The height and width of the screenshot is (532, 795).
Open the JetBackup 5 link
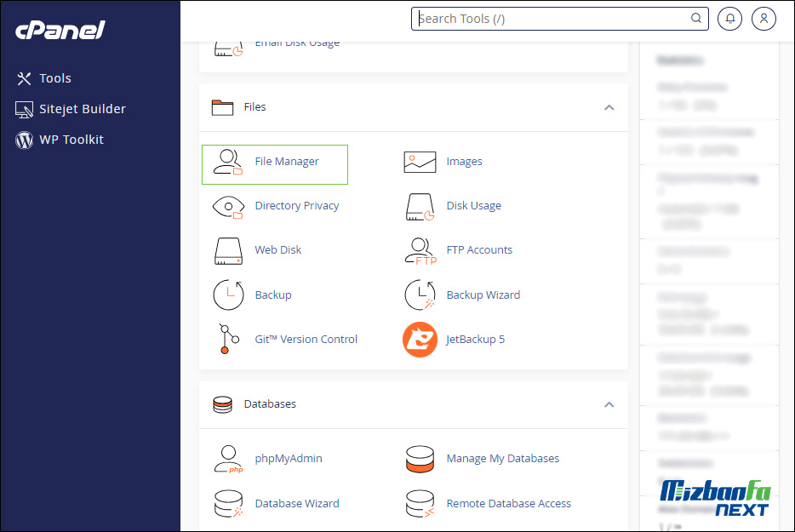(476, 339)
